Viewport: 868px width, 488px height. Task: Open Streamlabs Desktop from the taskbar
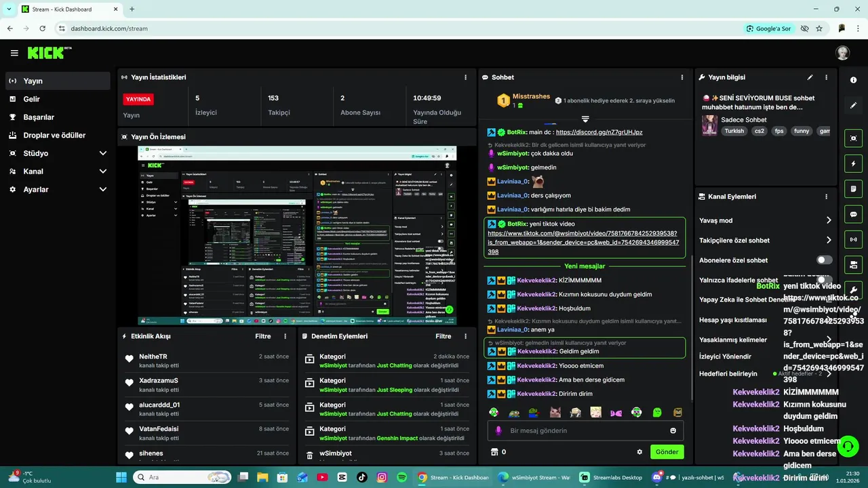(611, 477)
